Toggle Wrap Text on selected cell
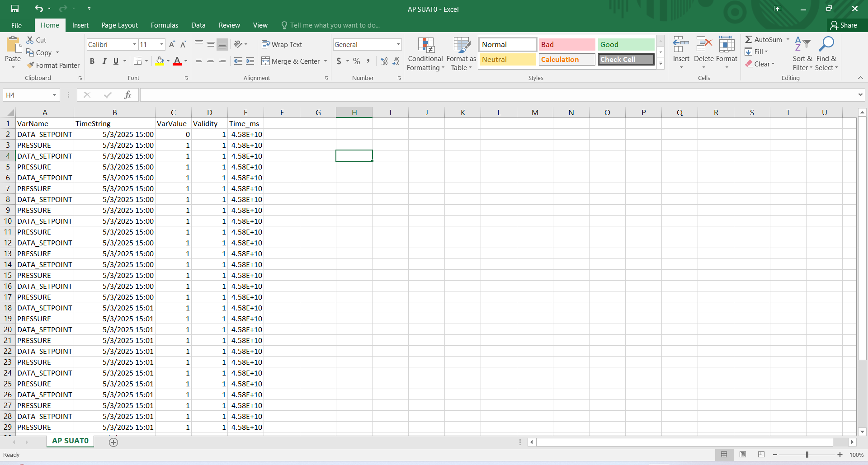This screenshot has width=868, height=465. 282,44
